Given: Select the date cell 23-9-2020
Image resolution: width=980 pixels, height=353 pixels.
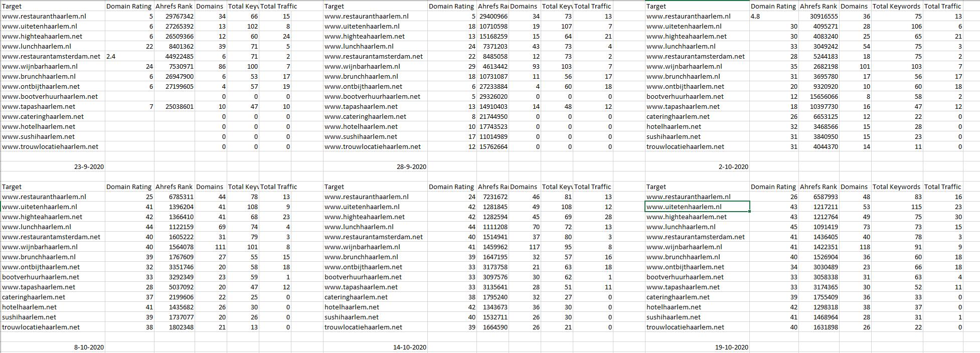Looking at the screenshot, I should (x=52, y=166).
